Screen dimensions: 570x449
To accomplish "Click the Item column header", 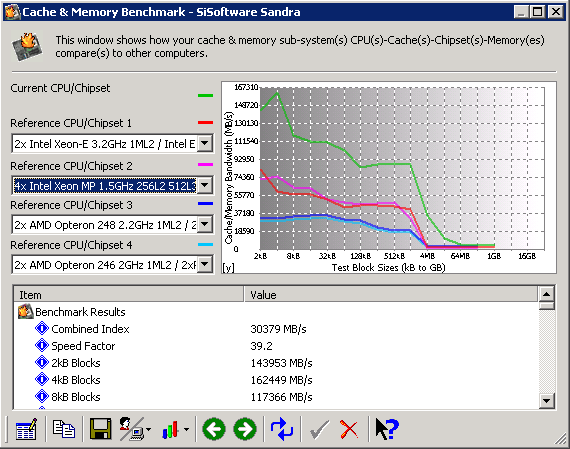I will 129,294.
